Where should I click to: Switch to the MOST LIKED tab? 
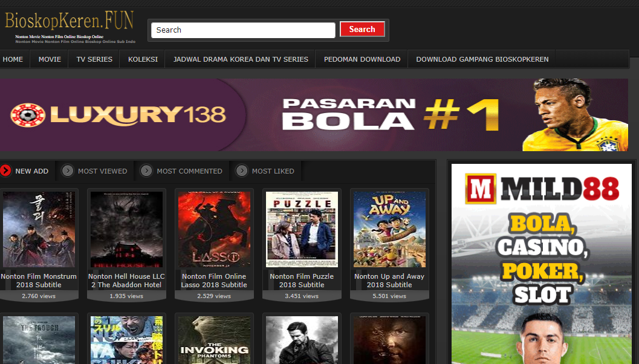pyautogui.click(x=273, y=171)
